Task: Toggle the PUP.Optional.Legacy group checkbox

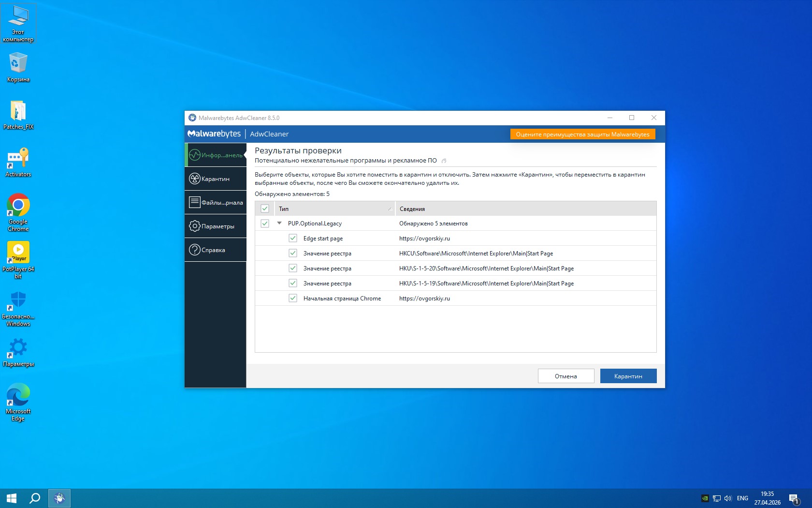Action: click(x=265, y=224)
